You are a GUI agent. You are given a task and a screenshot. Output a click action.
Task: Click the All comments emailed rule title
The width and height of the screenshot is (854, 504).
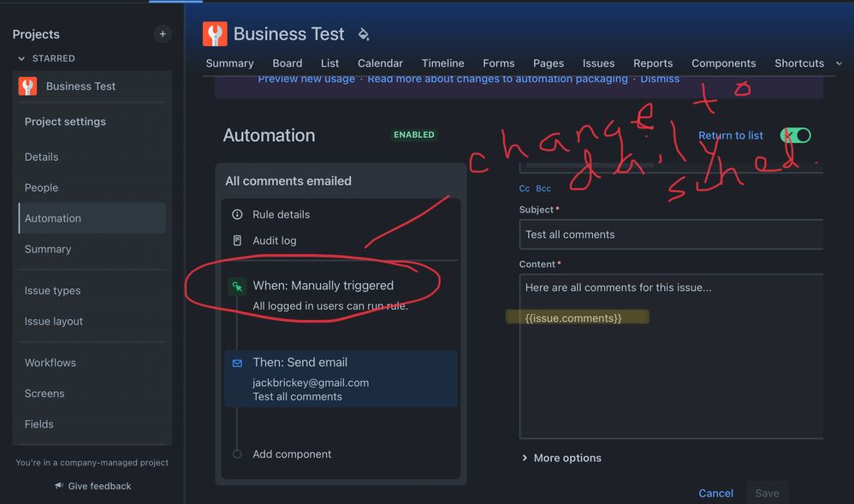coord(288,181)
